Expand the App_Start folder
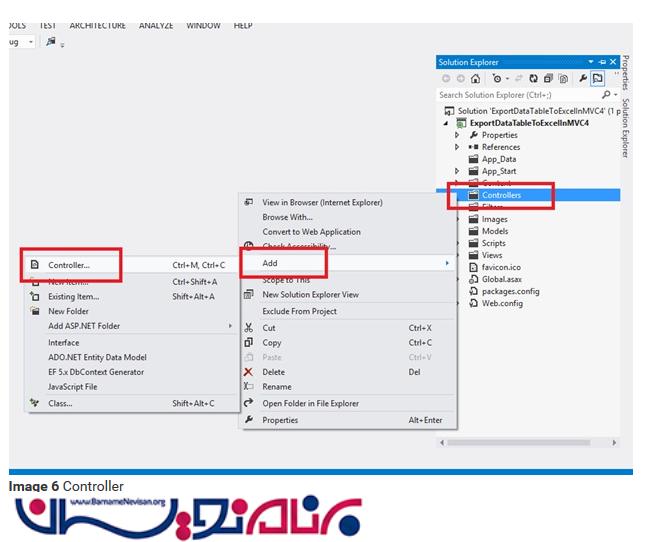 point(458,171)
